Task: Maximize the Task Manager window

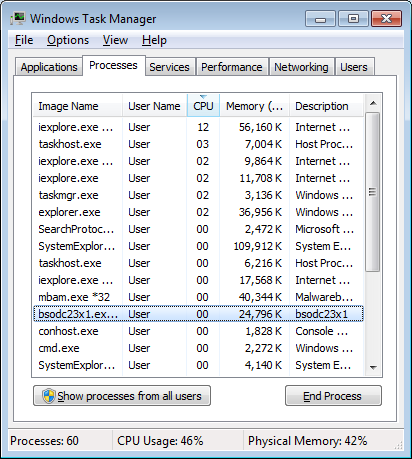Action: (353, 19)
